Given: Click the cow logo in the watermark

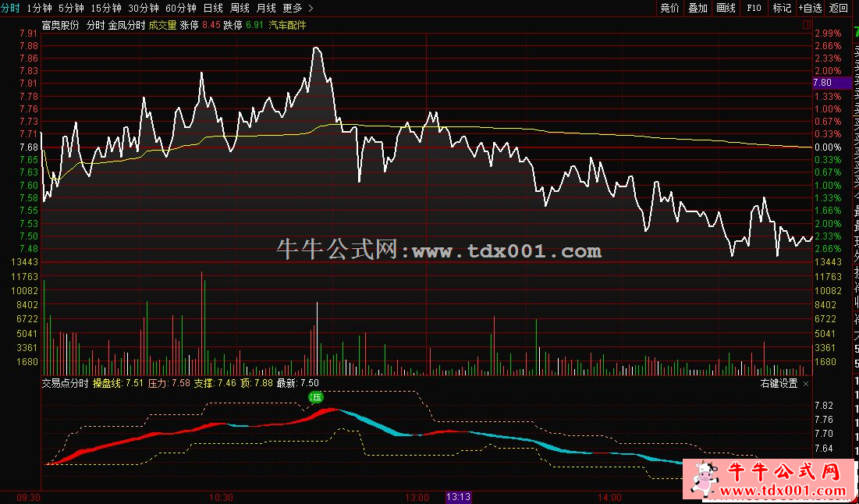Looking at the screenshot, I should (x=705, y=478).
